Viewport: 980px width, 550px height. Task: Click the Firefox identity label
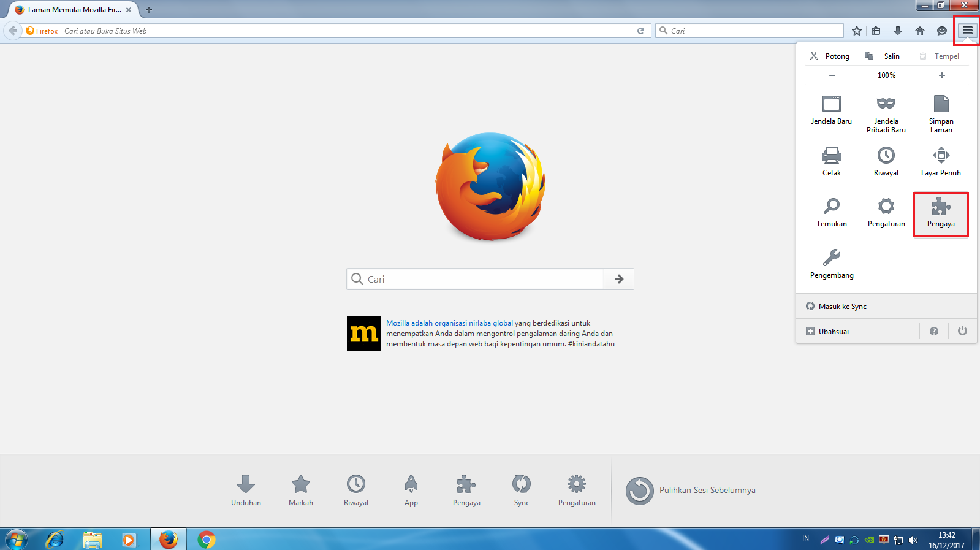click(x=42, y=31)
